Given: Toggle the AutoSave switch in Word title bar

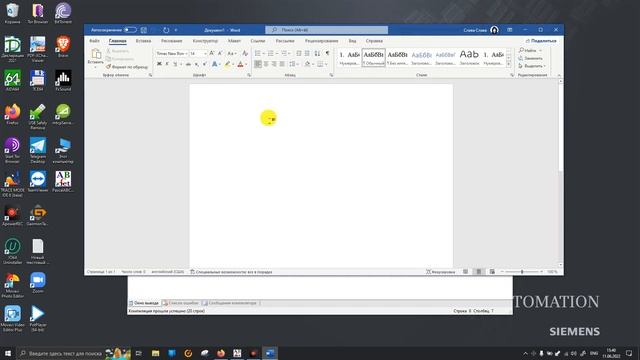Looking at the screenshot, I should [130, 30].
